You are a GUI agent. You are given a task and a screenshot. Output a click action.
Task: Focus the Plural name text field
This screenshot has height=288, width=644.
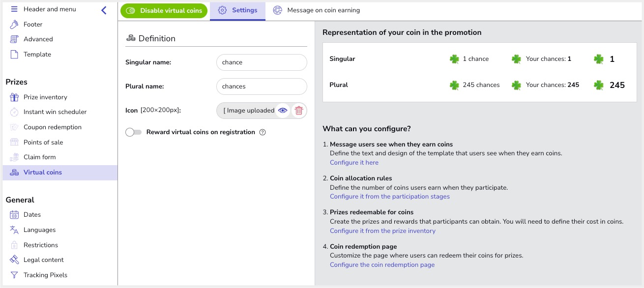[262, 86]
